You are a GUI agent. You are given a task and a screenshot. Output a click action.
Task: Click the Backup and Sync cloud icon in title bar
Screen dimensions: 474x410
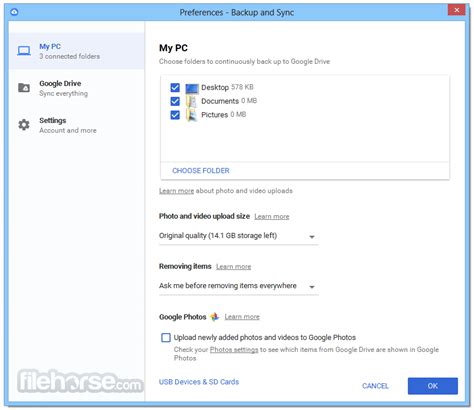14,12
